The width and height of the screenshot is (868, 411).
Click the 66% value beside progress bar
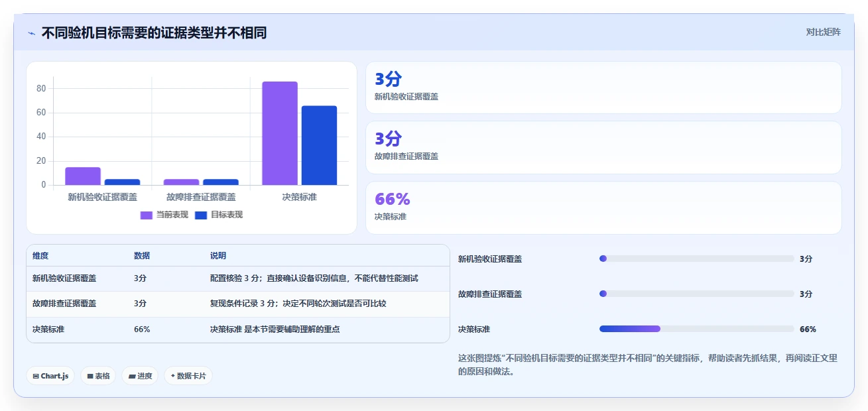click(808, 329)
